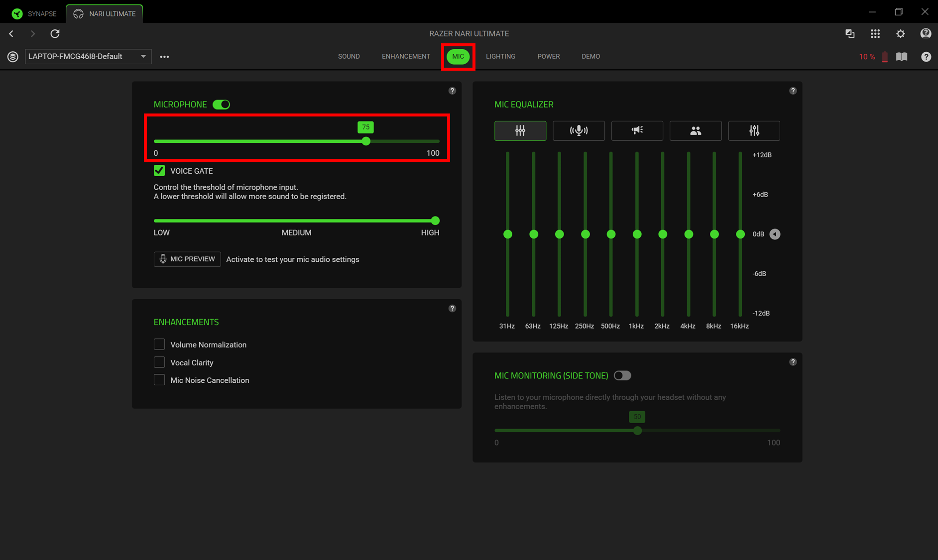Image resolution: width=938 pixels, height=560 pixels.
Task: Go to the Lighting tab
Action: click(500, 57)
